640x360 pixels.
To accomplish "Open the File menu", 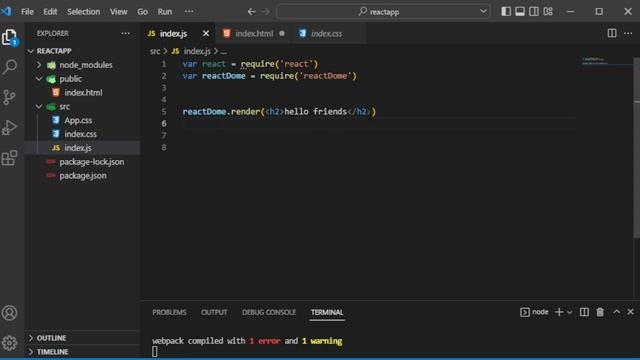I will pos(27,11).
